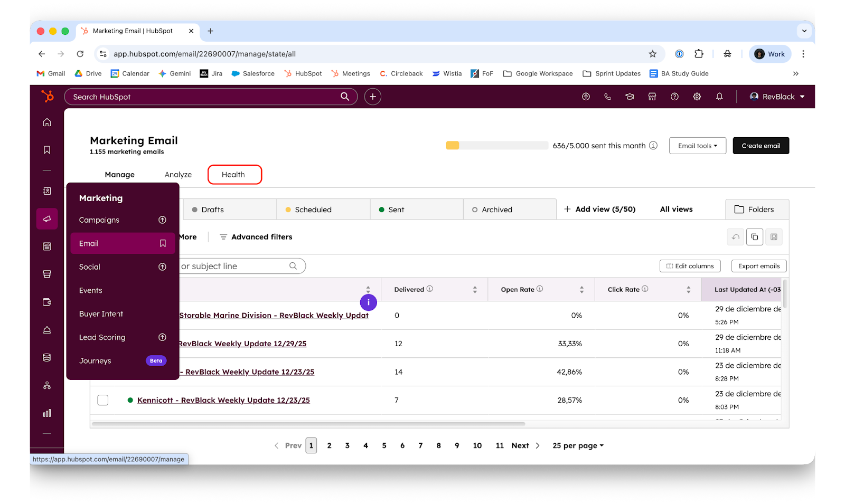Open the Reporting bar chart sidebar icon
Screen dimensions: 845x504
tap(47, 413)
